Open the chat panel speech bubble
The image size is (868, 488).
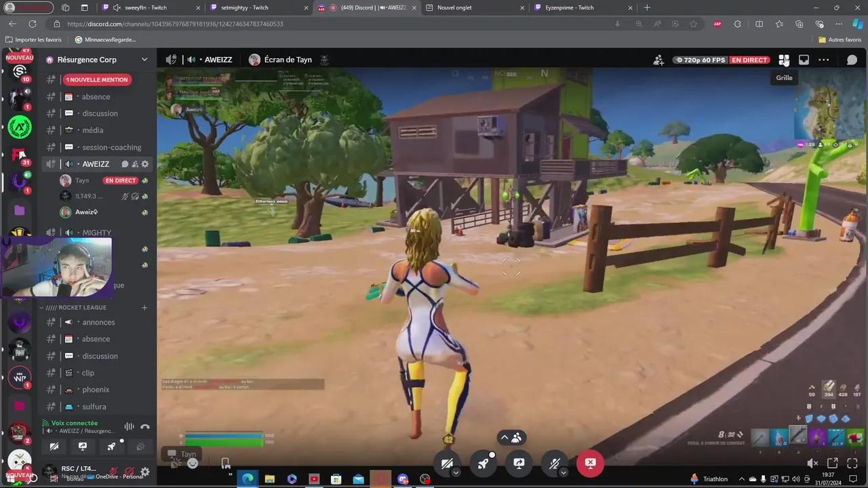[x=852, y=60]
